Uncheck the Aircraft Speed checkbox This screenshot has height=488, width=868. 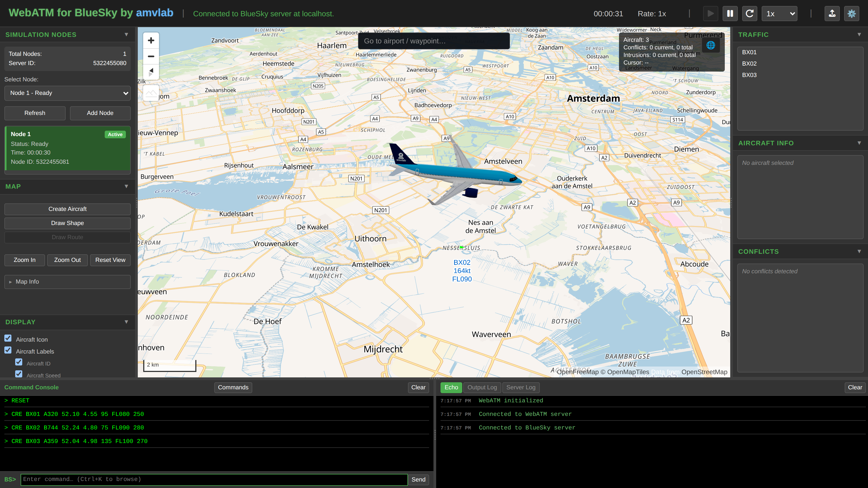click(x=19, y=374)
